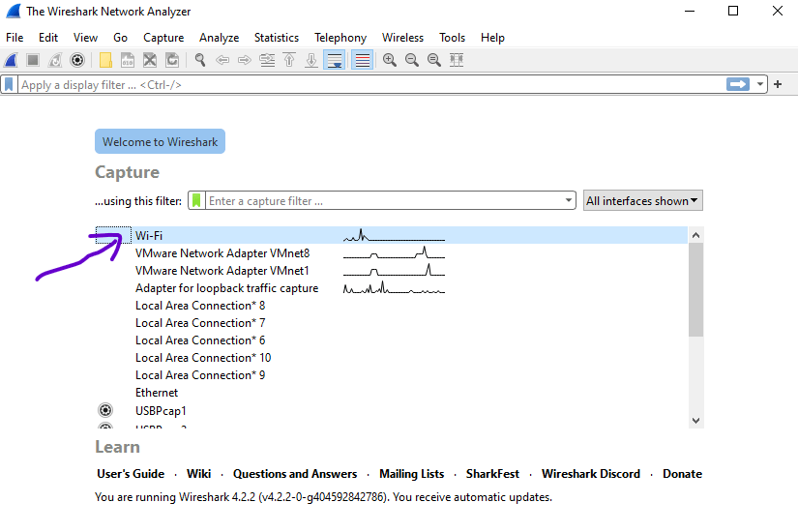Image resolution: width=798 pixels, height=532 pixels.
Task: Open a capture file folder icon
Action: pos(105,60)
